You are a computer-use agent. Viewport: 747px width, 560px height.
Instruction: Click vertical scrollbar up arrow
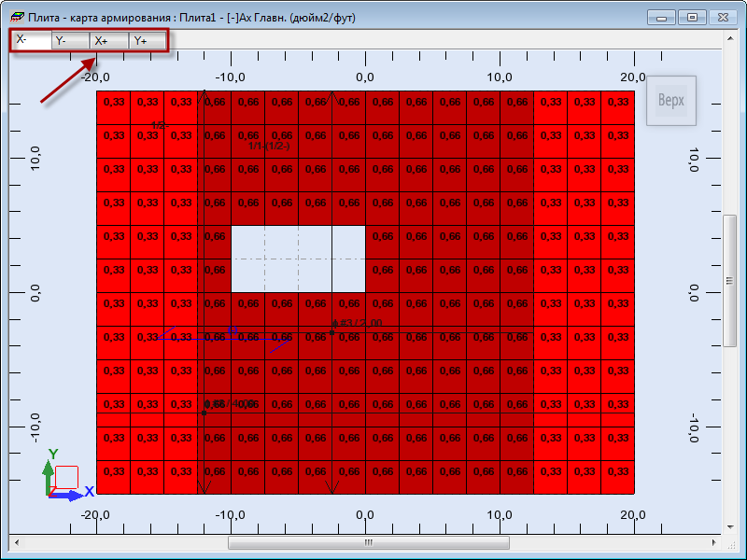tap(730, 38)
